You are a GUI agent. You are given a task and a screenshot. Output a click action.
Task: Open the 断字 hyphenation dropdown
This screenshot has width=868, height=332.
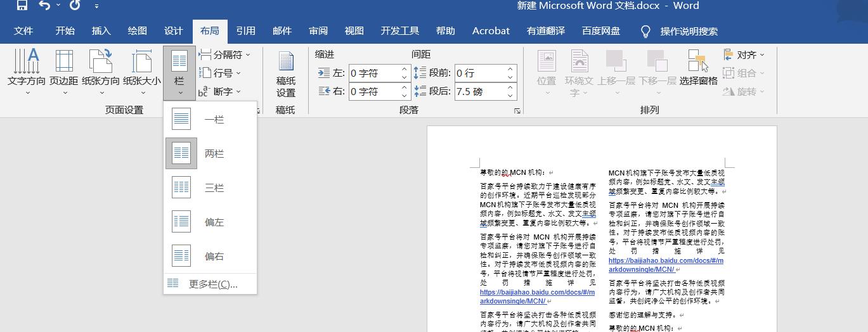pos(220,92)
